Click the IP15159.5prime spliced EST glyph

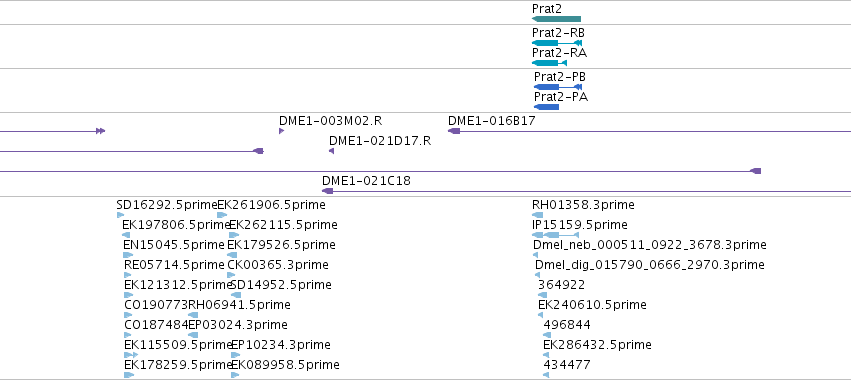point(555,235)
